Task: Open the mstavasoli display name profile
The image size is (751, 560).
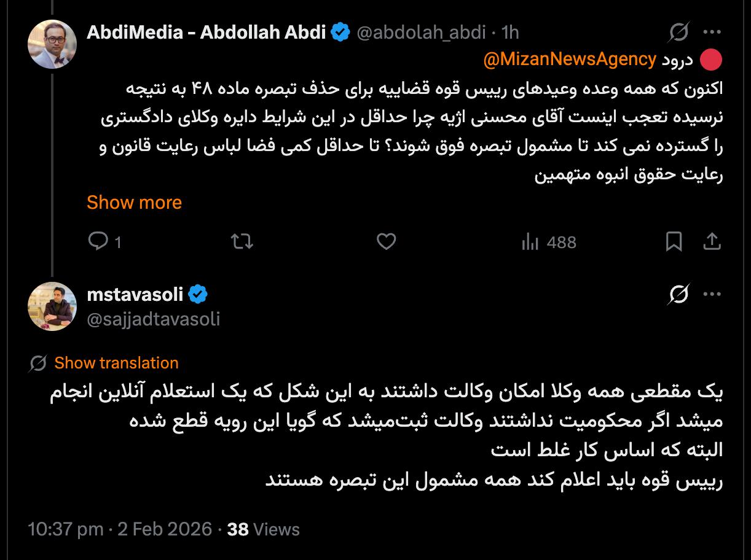Action: click(x=135, y=295)
